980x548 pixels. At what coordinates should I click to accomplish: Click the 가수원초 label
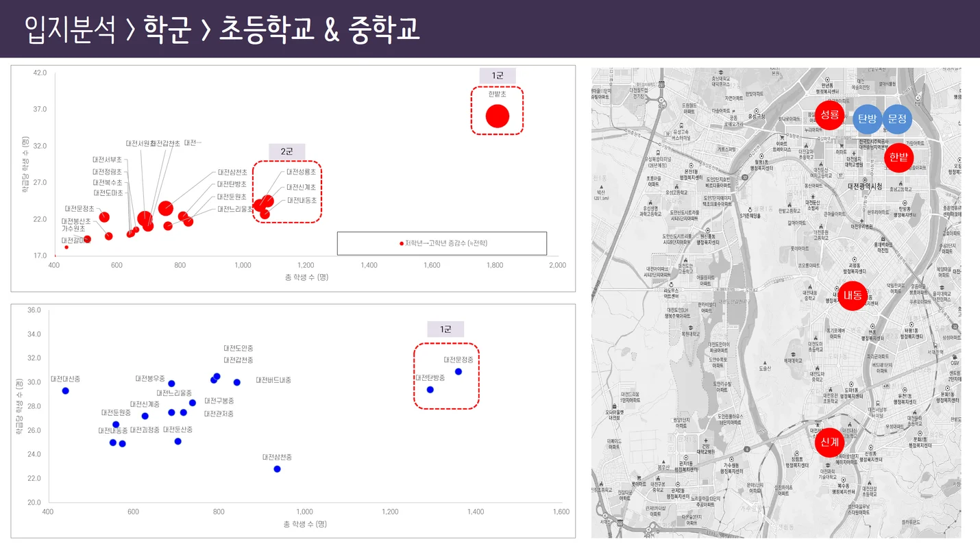[x=73, y=228]
